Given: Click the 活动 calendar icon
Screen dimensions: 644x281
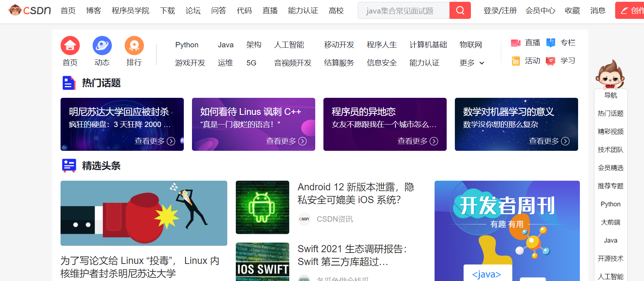Looking at the screenshot, I should tap(516, 61).
